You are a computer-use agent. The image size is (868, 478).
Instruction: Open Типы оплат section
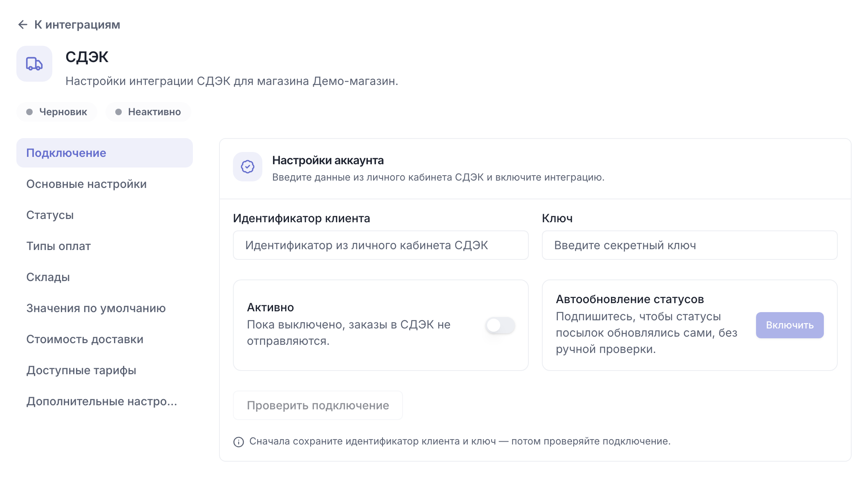click(x=105, y=246)
